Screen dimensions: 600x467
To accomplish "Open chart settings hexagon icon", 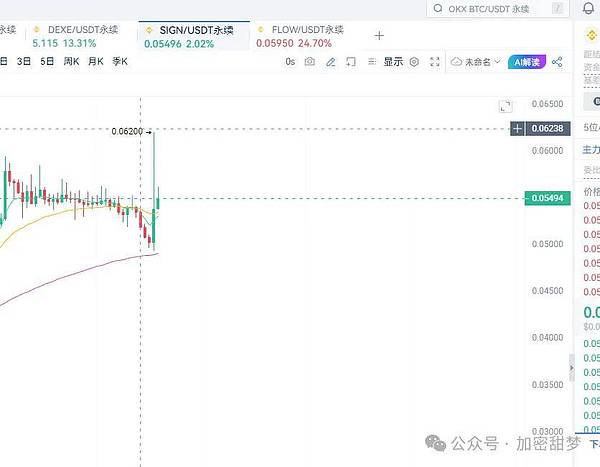I will 414,62.
